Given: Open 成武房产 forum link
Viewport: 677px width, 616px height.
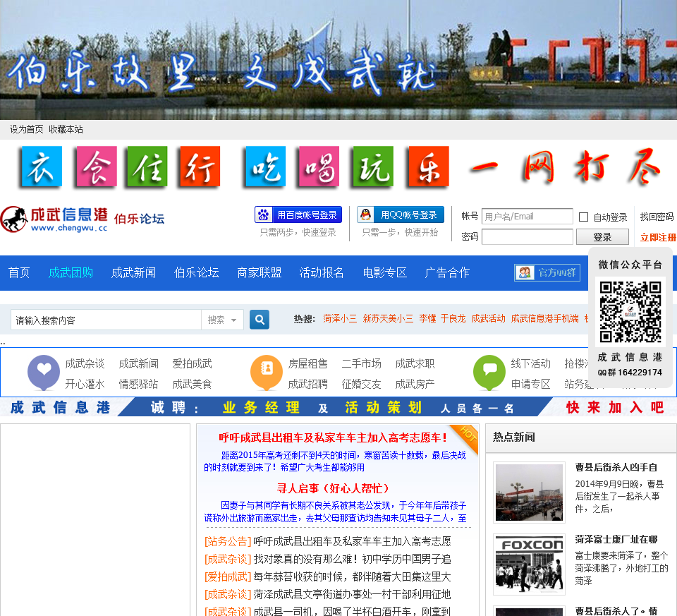Looking at the screenshot, I should (415, 384).
